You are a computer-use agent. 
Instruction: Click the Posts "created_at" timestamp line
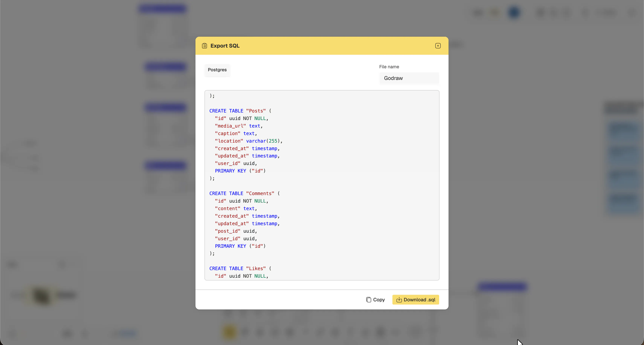(247, 148)
